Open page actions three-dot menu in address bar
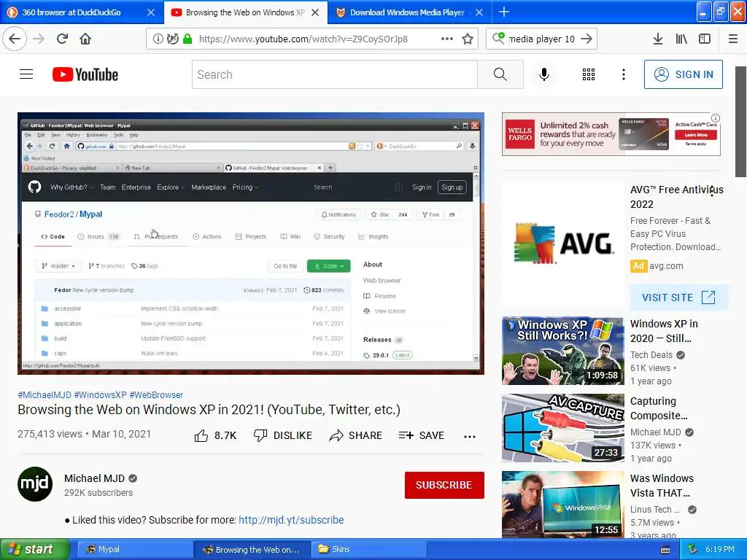Image resolution: width=747 pixels, height=560 pixels. coord(447,39)
